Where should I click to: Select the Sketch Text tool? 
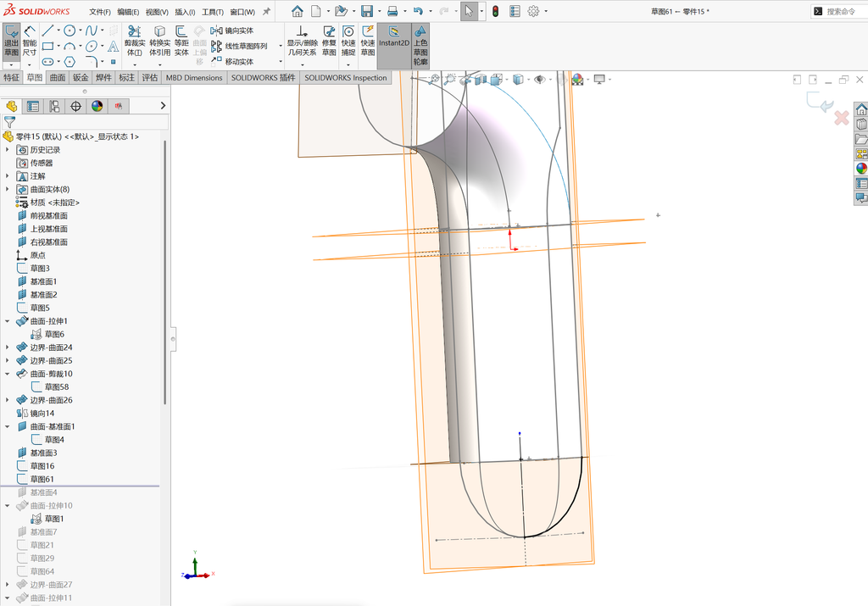coord(113,46)
